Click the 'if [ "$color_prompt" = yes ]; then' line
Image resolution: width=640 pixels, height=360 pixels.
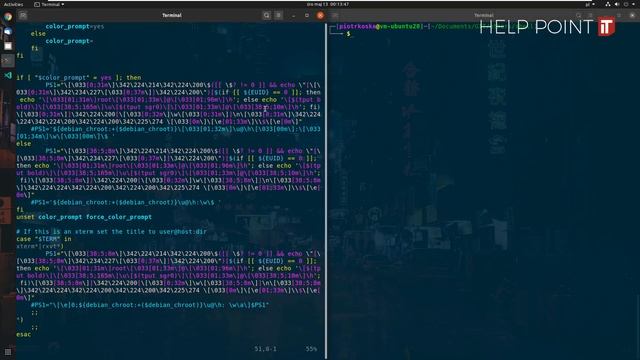[x=79, y=77]
